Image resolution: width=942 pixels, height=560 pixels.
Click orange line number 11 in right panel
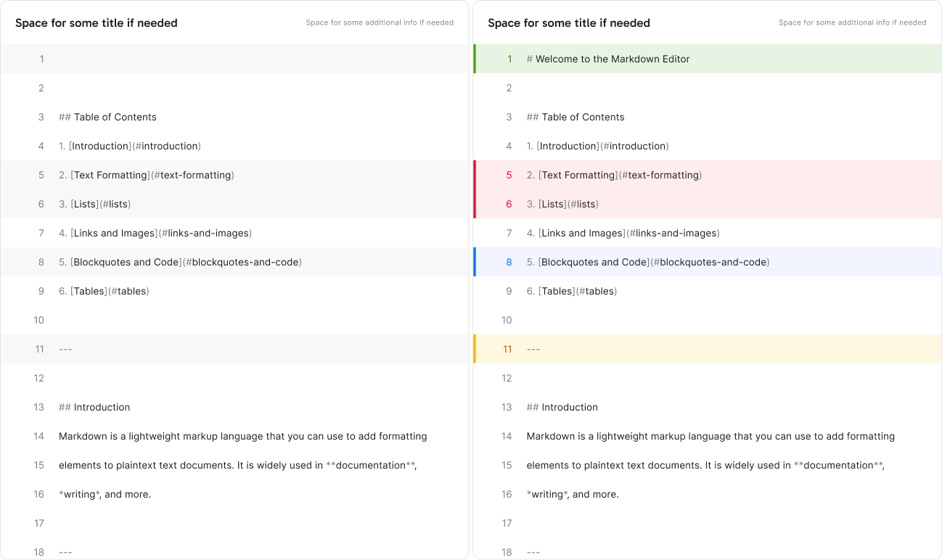pyautogui.click(x=507, y=349)
